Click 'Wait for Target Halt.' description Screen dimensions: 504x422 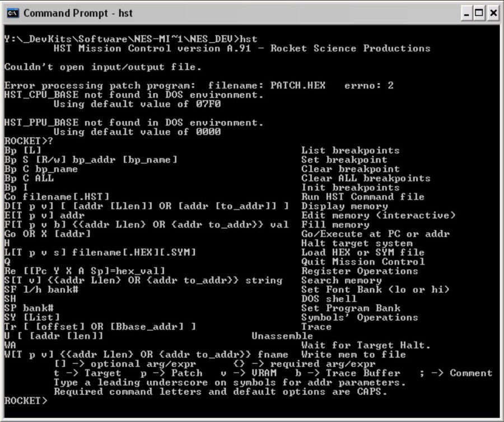(x=366, y=345)
